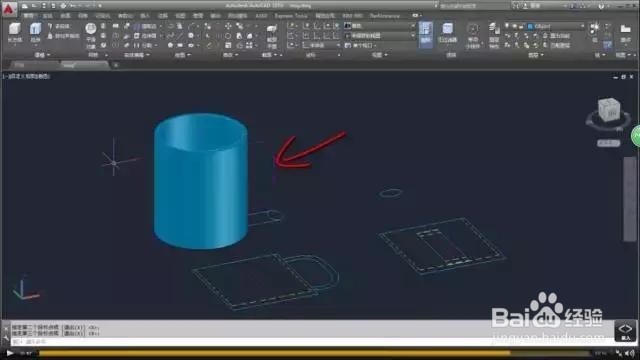Click the Plot icon in quick access toolbar

(63, 6)
